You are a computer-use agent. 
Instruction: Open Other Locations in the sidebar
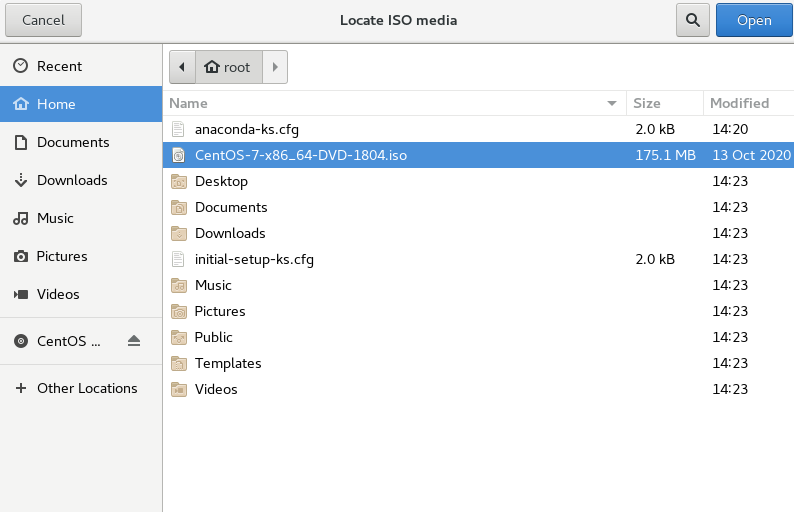pyautogui.click(x=81, y=388)
